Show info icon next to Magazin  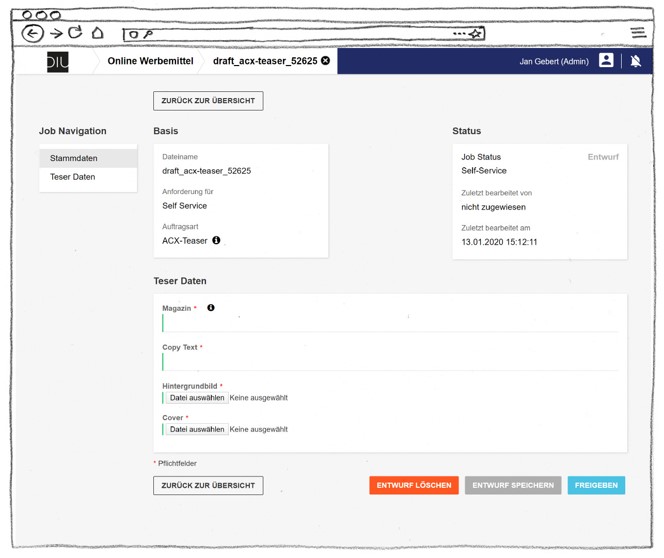pos(211,308)
